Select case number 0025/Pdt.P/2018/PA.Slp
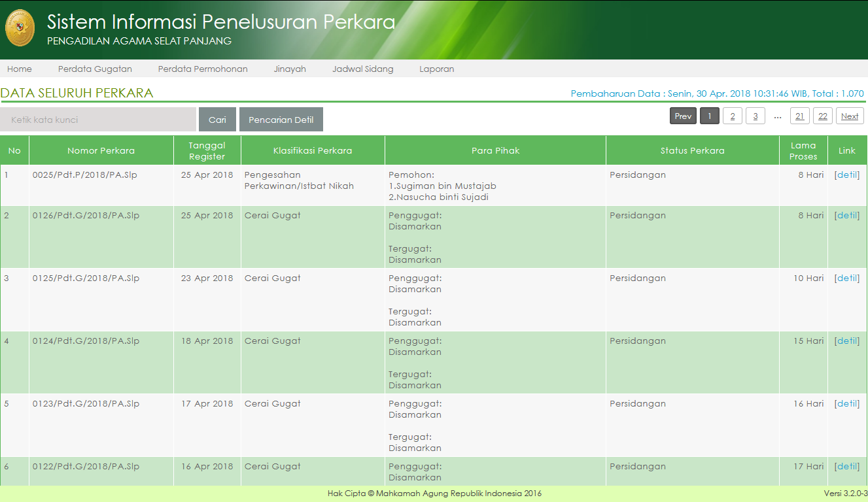 [x=86, y=175]
